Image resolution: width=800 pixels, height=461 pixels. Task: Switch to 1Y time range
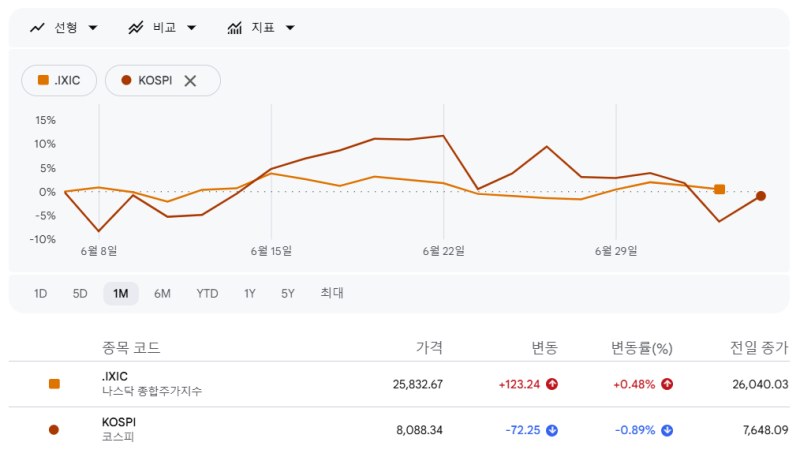249,294
